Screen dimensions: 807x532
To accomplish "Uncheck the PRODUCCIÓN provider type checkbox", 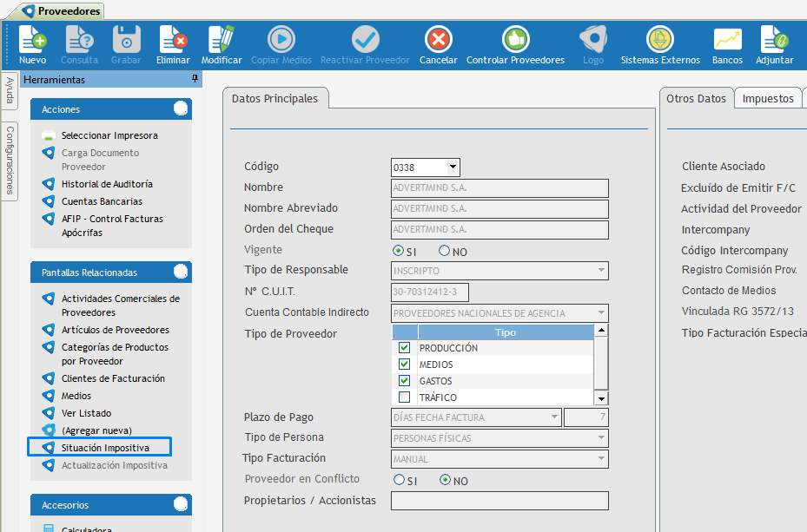I will [404, 348].
